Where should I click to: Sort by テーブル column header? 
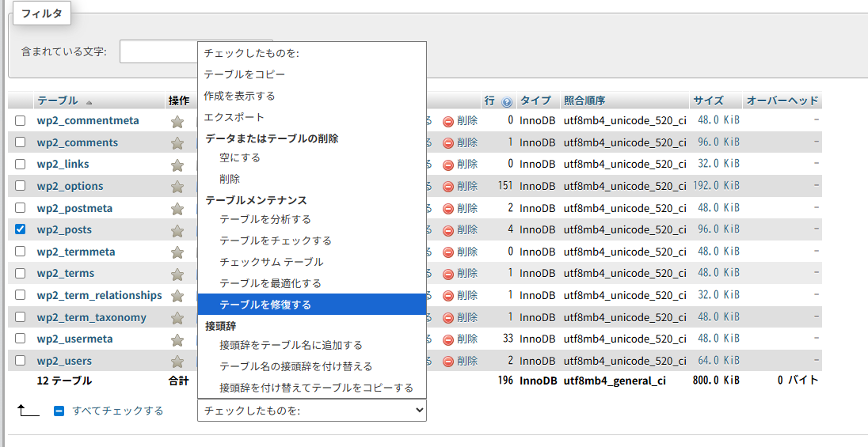58,100
